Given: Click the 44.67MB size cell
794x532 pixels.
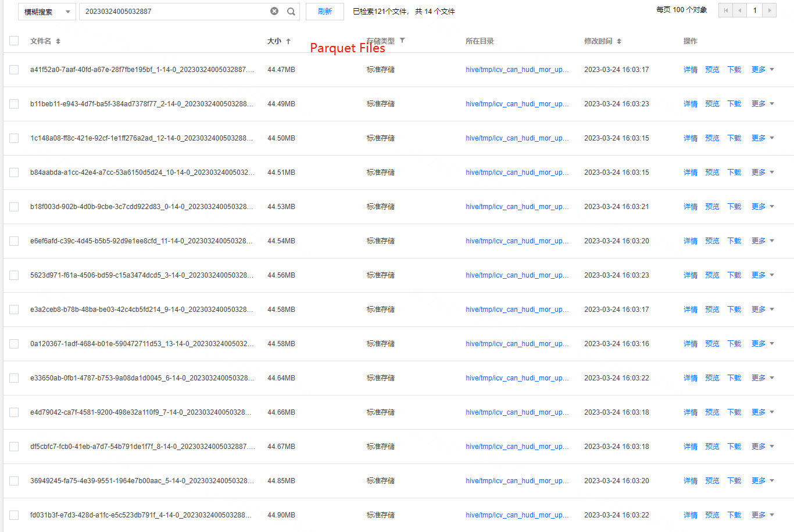Looking at the screenshot, I should coord(281,447).
